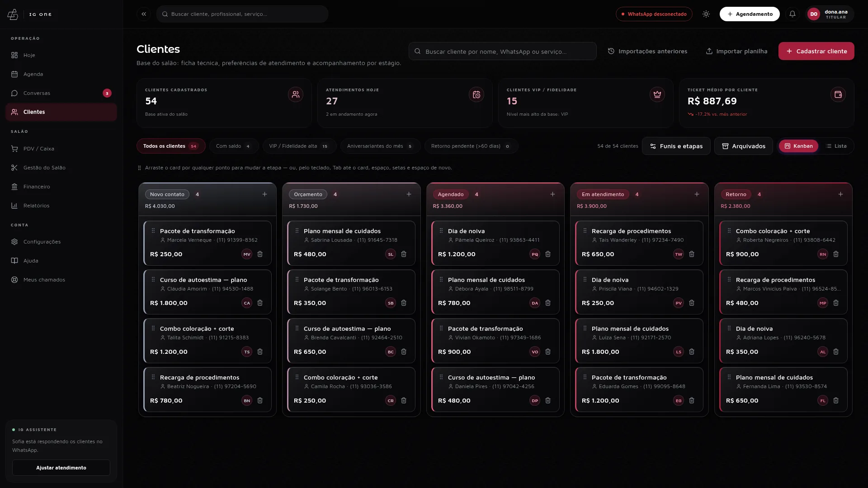Click the Cadastrar cliente button
The height and width of the screenshot is (488, 868).
816,51
